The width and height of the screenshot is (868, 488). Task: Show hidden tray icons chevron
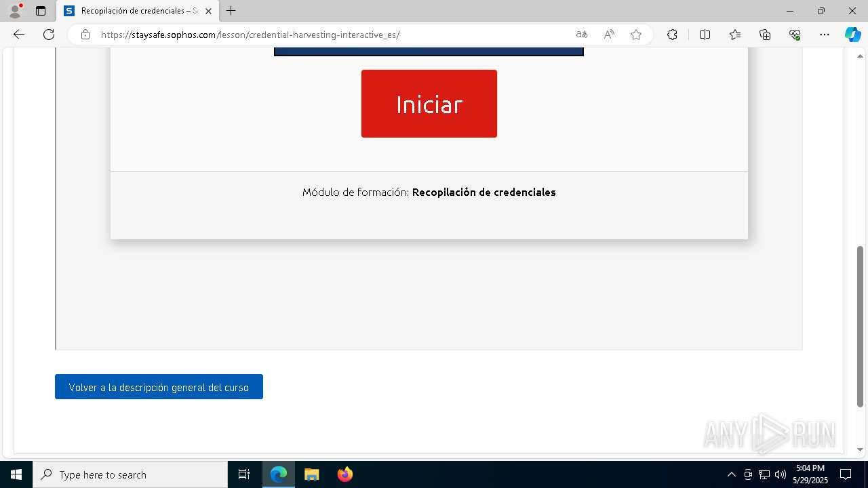click(x=732, y=474)
